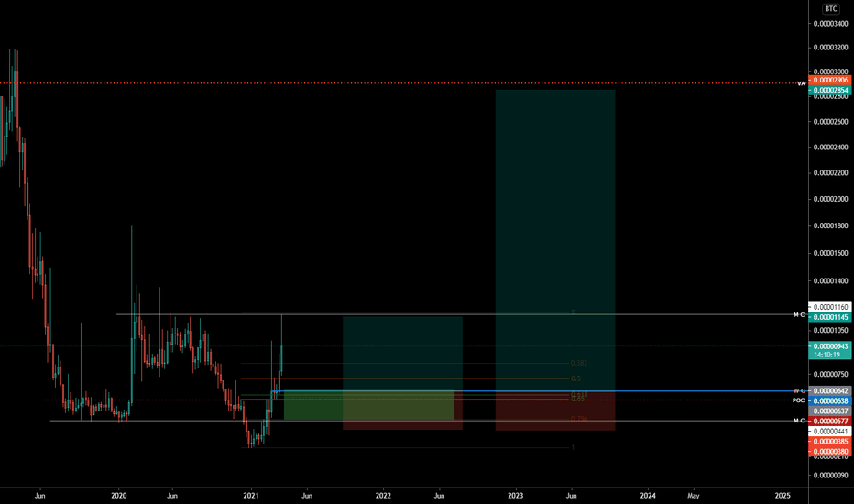The width and height of the screenshot is (854, 504).
Task: Click the 2023 label on time axis
Action: point(516,496)
